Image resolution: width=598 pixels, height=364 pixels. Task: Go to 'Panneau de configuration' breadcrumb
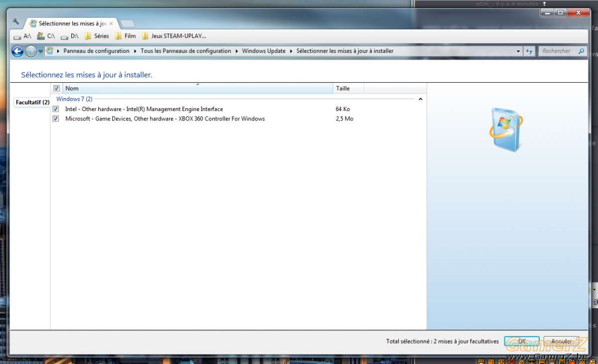96,51
